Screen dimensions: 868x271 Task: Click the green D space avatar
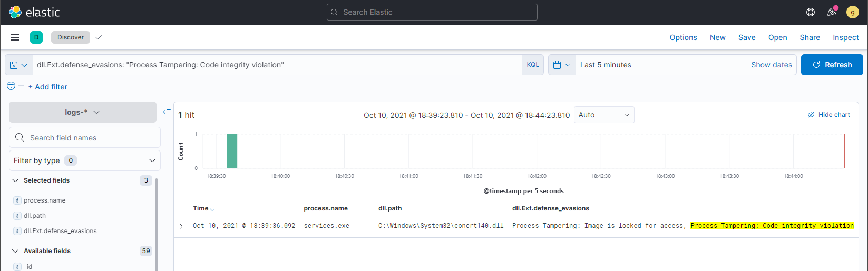[x=36, y=37]
